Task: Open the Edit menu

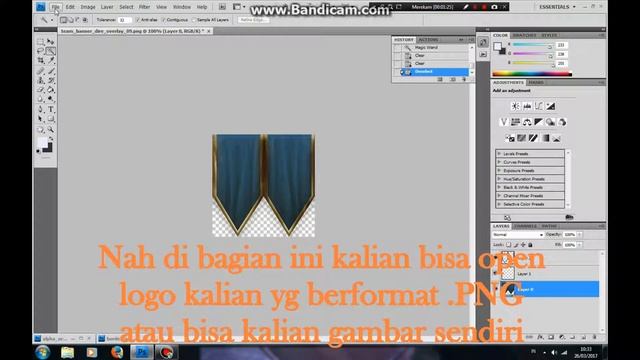Action: 70,7
